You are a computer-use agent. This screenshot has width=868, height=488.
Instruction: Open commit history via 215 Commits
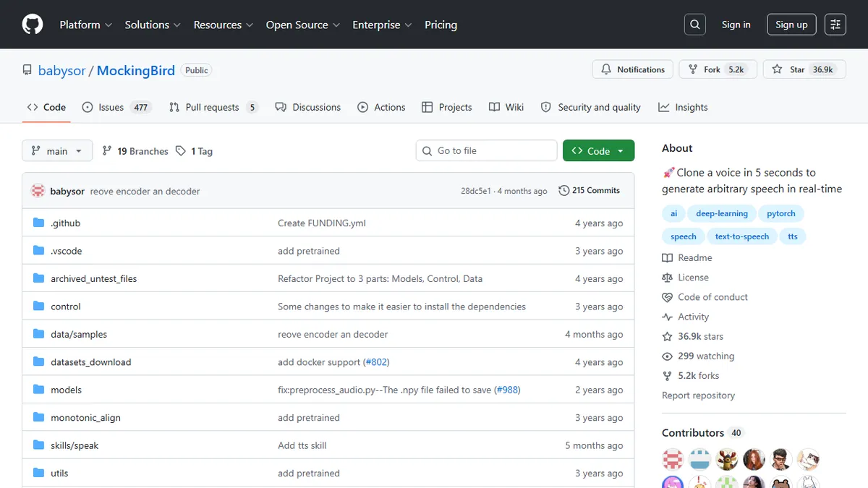[590, 191]
